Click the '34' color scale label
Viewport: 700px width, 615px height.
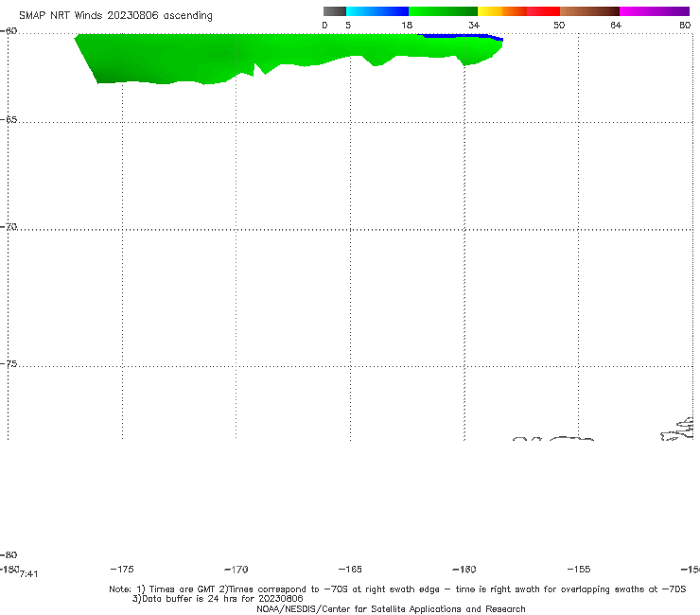(x=474, y=25)
